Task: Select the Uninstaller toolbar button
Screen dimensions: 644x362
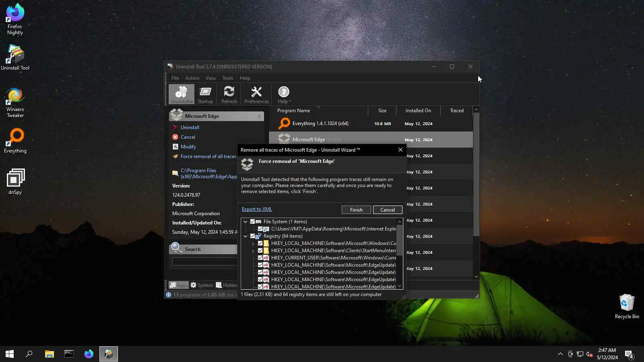Action: 182,95
